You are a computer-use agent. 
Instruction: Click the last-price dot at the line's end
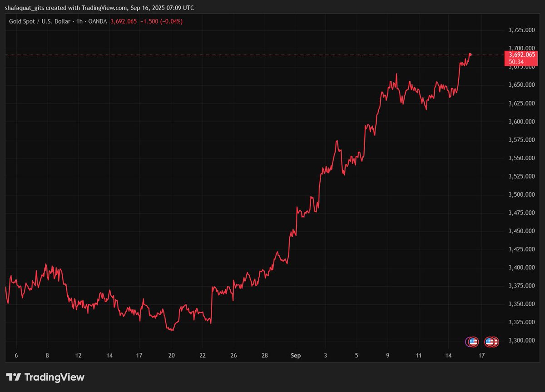tap(470, 55)
